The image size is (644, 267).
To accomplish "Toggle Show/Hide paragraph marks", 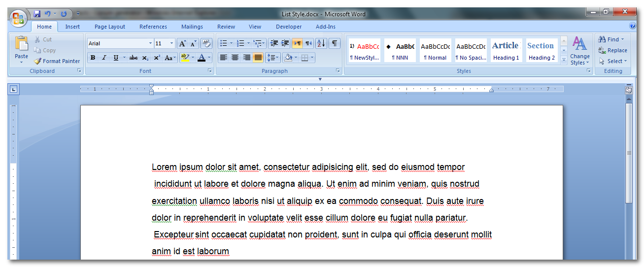I will pos(335,43).
